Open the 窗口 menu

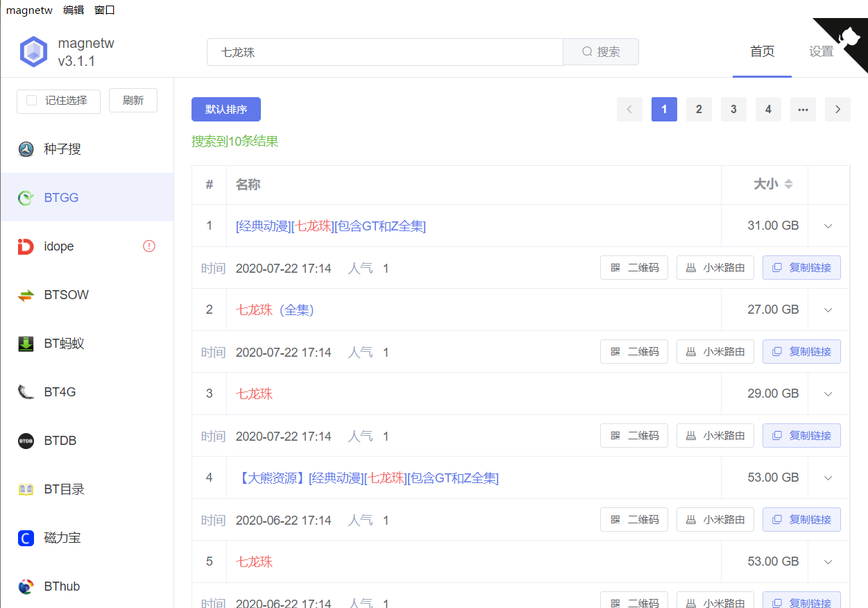click(x=105, y=10)
